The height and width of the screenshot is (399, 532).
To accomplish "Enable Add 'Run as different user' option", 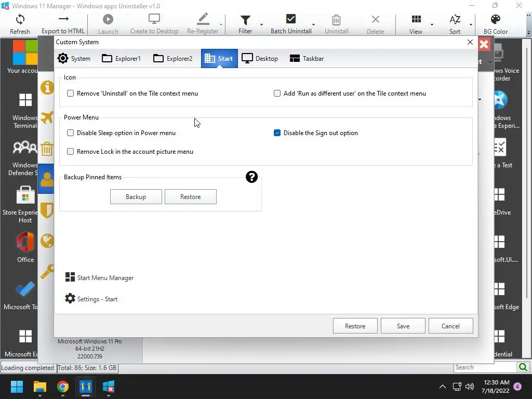I will pos(277,94).
